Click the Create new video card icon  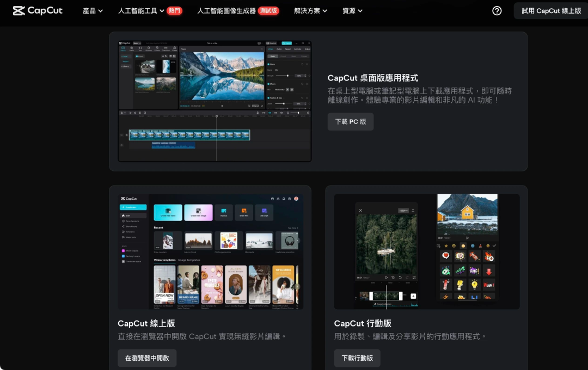(168, 211)
